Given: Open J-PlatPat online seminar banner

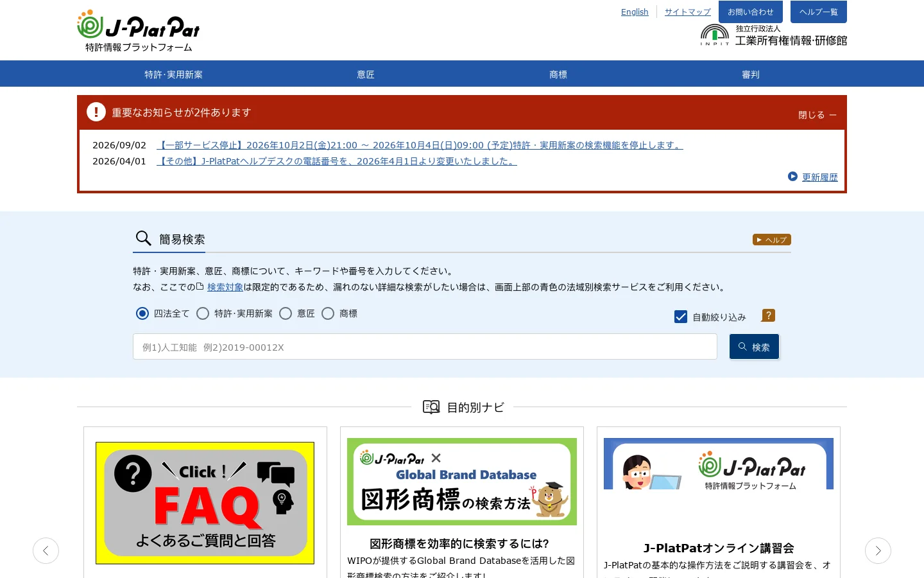Looking at the screenshot, I should pos(719,464).
